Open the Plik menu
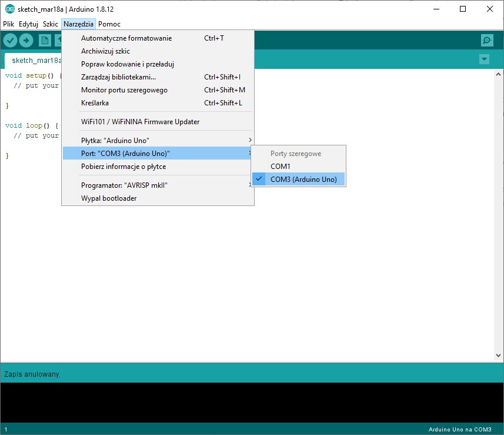Viewport: 504px width, 435px height. (x=9, y=24)
